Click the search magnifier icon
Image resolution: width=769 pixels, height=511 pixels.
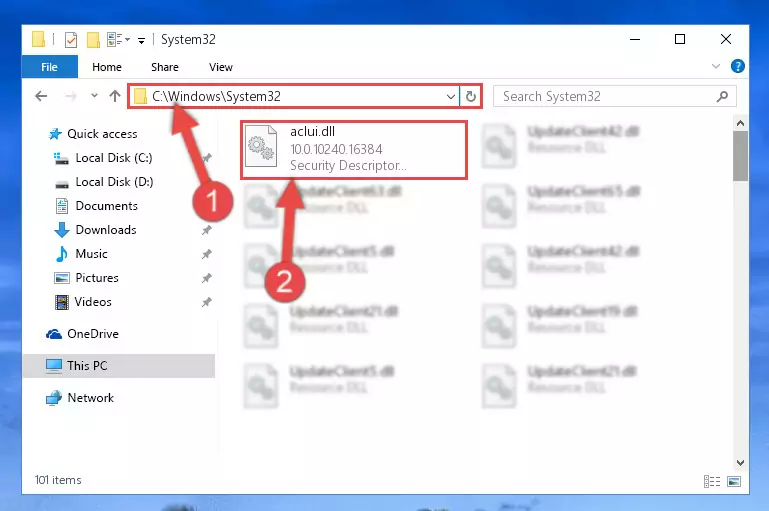point(722,97)
